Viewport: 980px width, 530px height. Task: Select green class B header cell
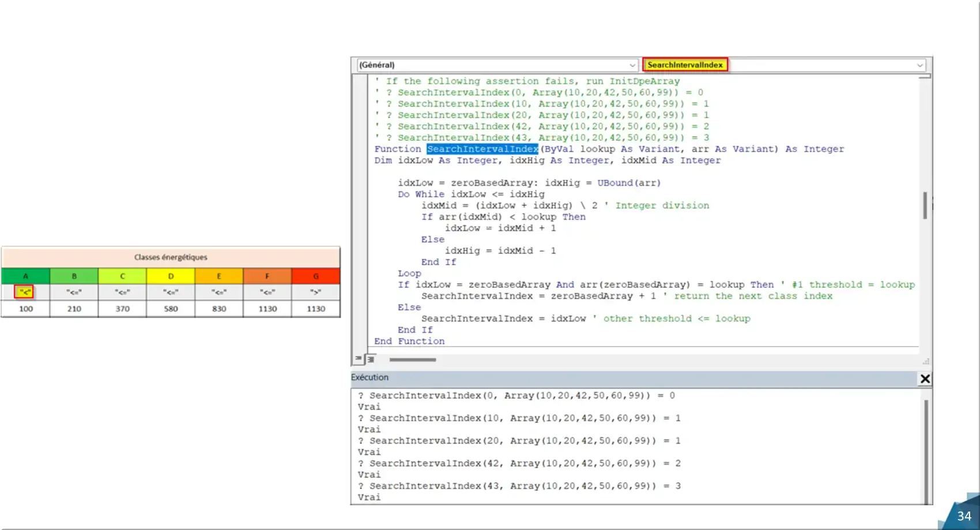pyautogui.click(x=74, y=276)
